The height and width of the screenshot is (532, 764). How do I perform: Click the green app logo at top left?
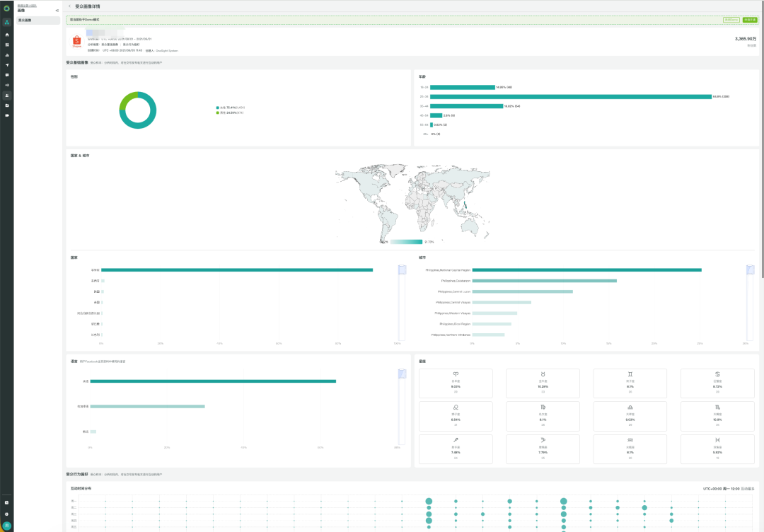click(7, 8)
